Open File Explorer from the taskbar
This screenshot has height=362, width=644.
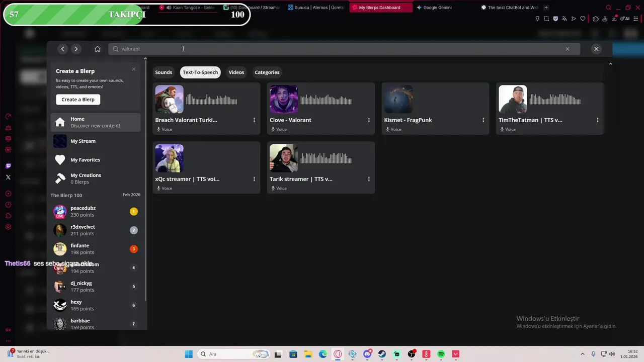[x=308, y=354]
